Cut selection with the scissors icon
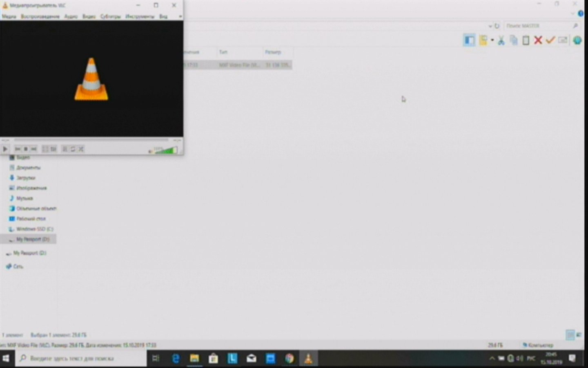Image resolution: width=588 pixels, height=368 pixels. click(x=501, y=40)
